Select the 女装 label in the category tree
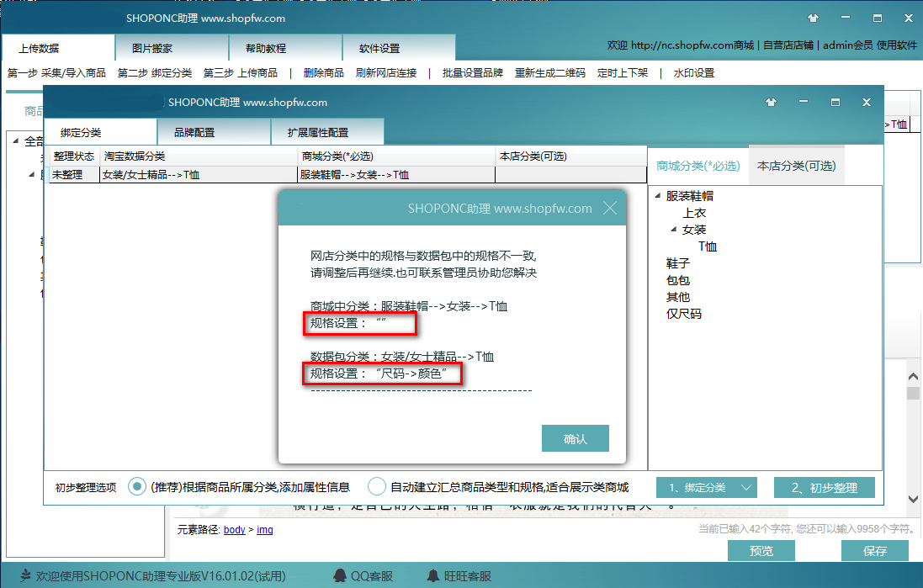 coord(694,230)
